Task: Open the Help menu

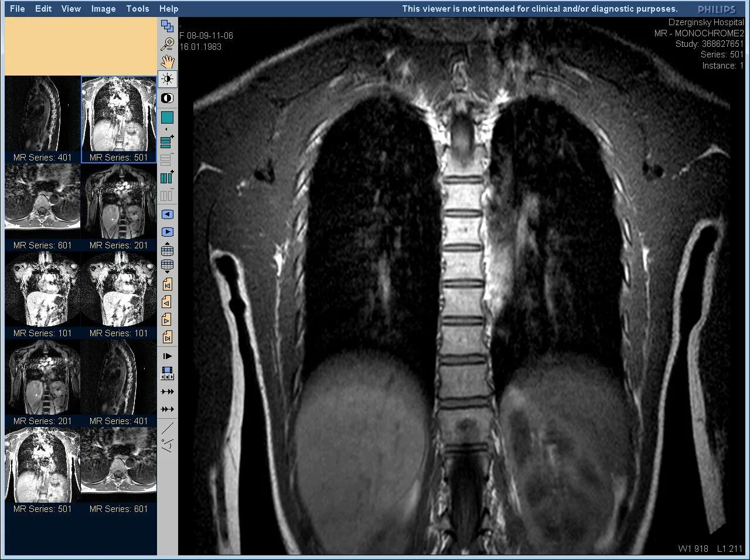Action: tap(169, 9)
